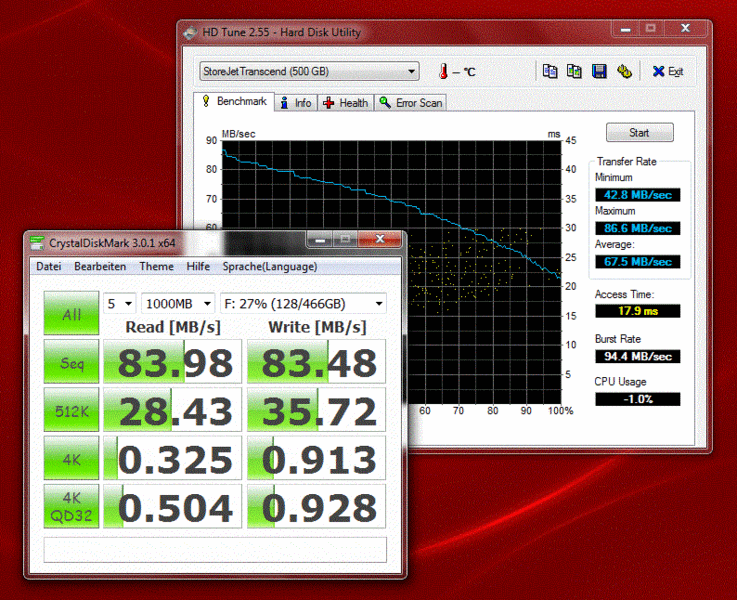Open the Theme menu
Image resolution: width=737 pixels, height=600 pixels.
(x=157, y=266)
